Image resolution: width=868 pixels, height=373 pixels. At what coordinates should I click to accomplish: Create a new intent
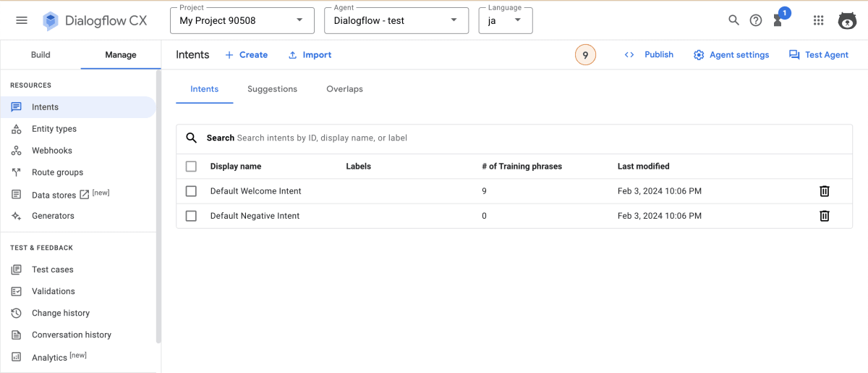click(x=246, y=55)
